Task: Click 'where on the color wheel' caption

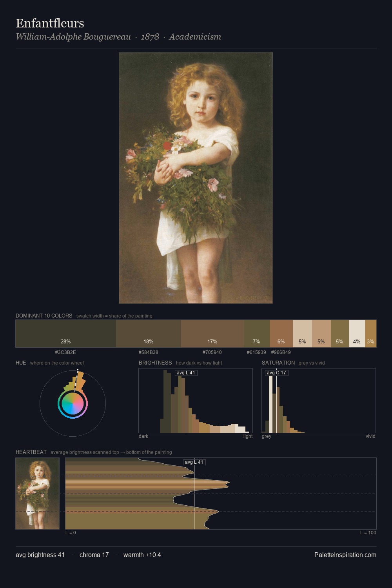Action: pos(57,363)
